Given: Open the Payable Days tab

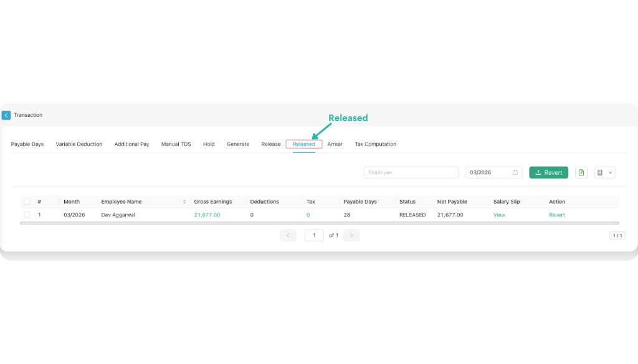Looking at the screenshot, I should click(27, 144).
